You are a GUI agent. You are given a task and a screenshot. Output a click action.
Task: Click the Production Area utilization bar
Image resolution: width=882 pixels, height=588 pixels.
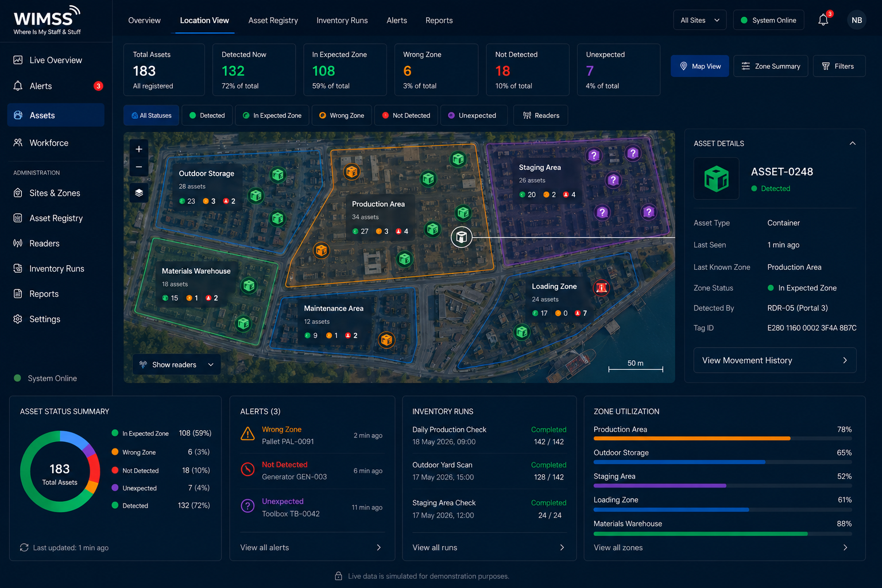pyautogui.click(x=722, y=438)
